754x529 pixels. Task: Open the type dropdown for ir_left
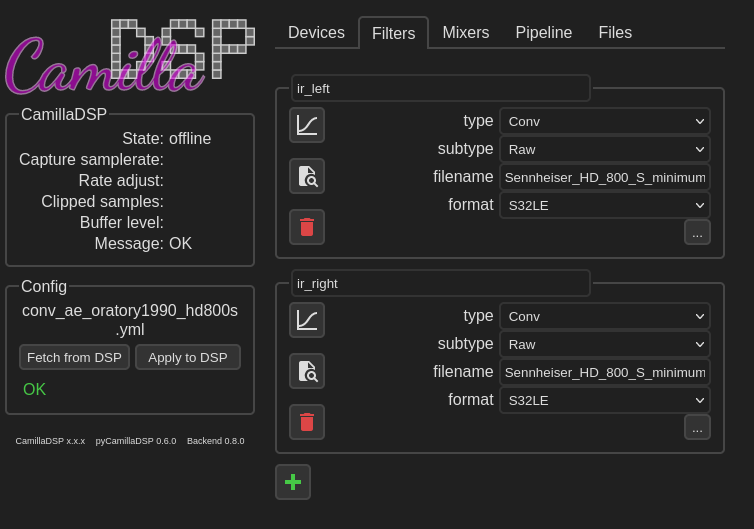coord(604,121)
